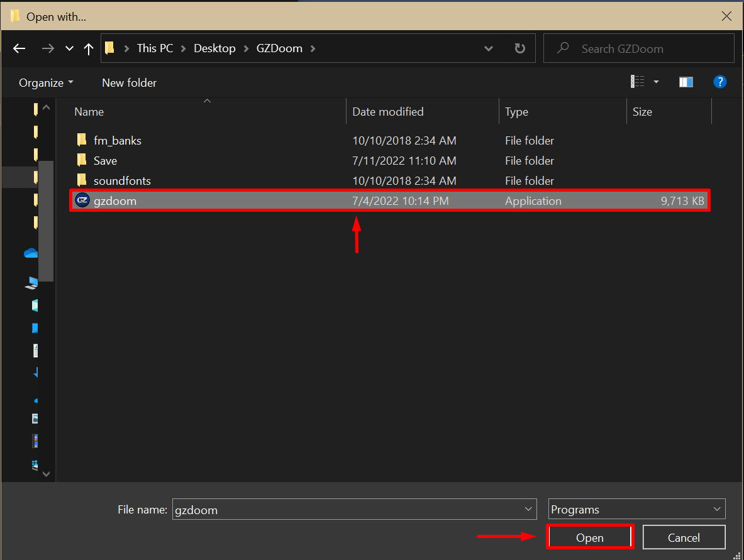
Task: Expand the chevron after This PC
Action: [183, 48]
